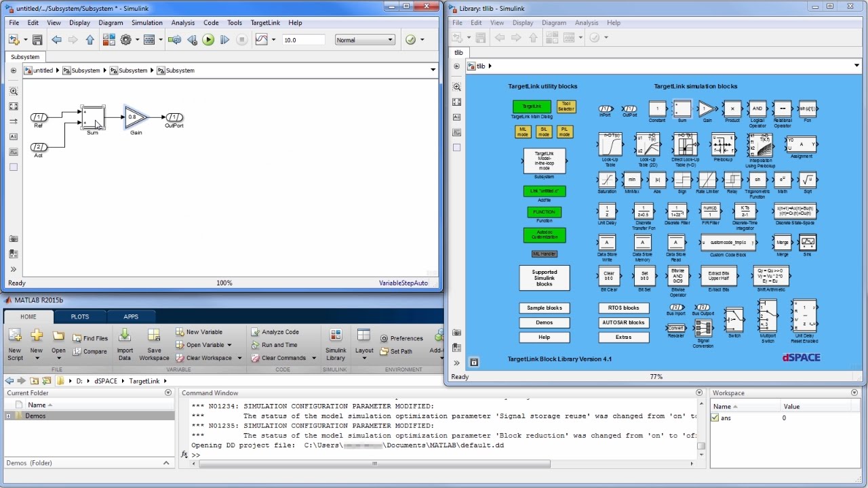Switch to PLOTS tab in MATLAB

[80, 317]
